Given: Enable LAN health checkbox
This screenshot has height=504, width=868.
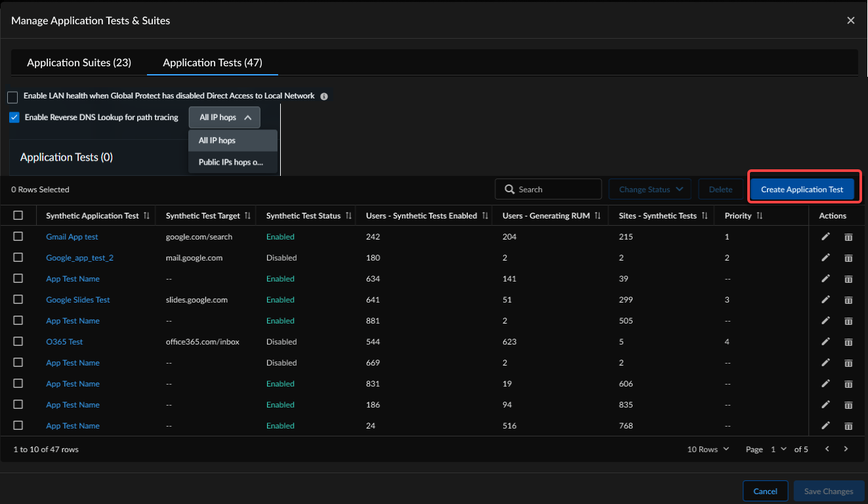Looking at the screenshot, I should click(x=12, y=97).
